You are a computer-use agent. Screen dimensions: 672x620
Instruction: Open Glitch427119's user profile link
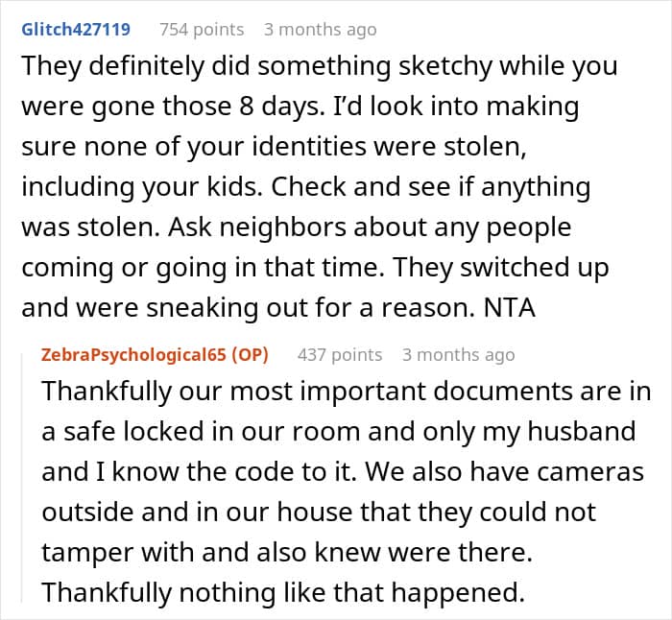pos(75,30)
